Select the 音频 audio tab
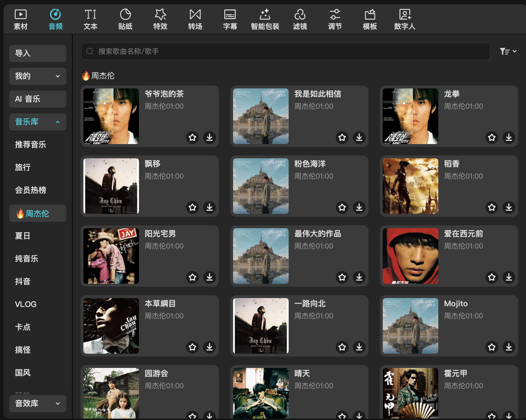Screen dimensions: 526x420 [x=56, y=19]
